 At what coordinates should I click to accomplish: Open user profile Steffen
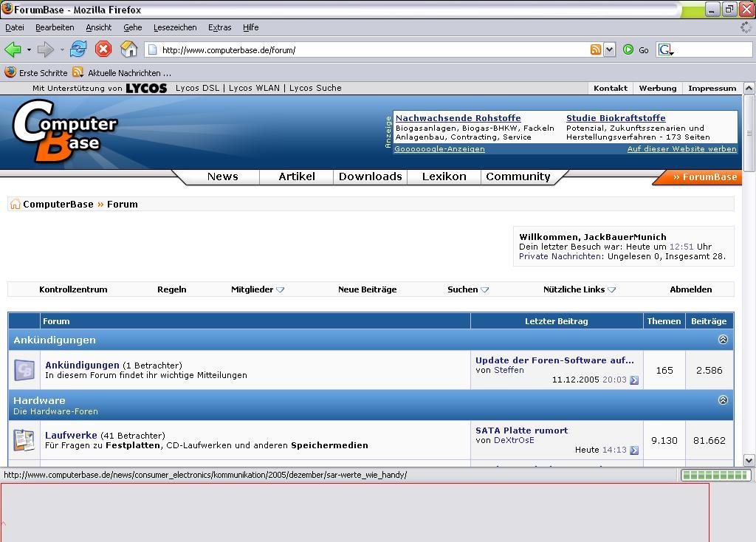click(x=509, y=370)
